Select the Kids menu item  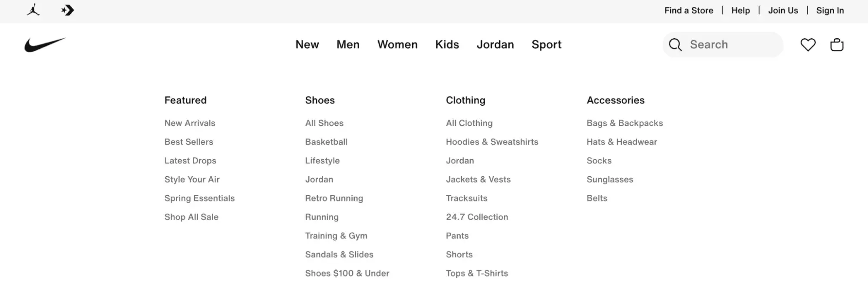(x=447, y=44)
